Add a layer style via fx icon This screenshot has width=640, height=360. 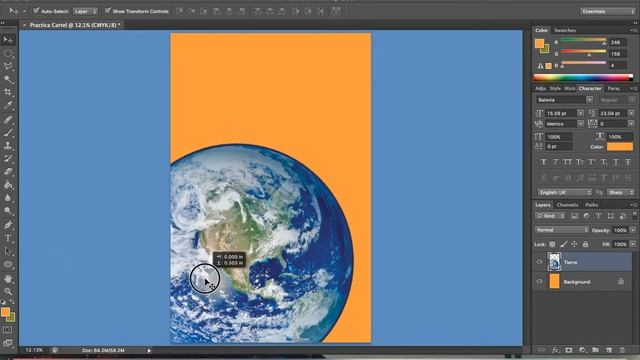pos(555,350)
